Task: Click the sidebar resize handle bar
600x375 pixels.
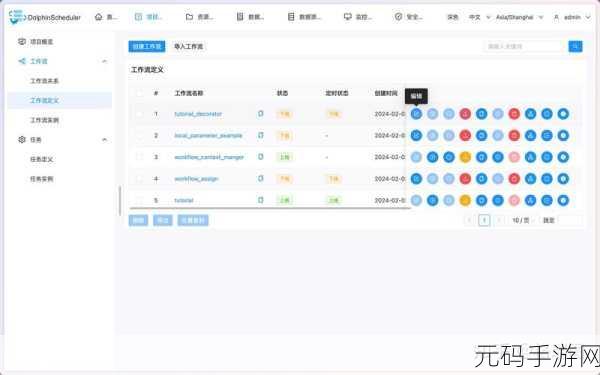Action: click(x=120, y=201)
